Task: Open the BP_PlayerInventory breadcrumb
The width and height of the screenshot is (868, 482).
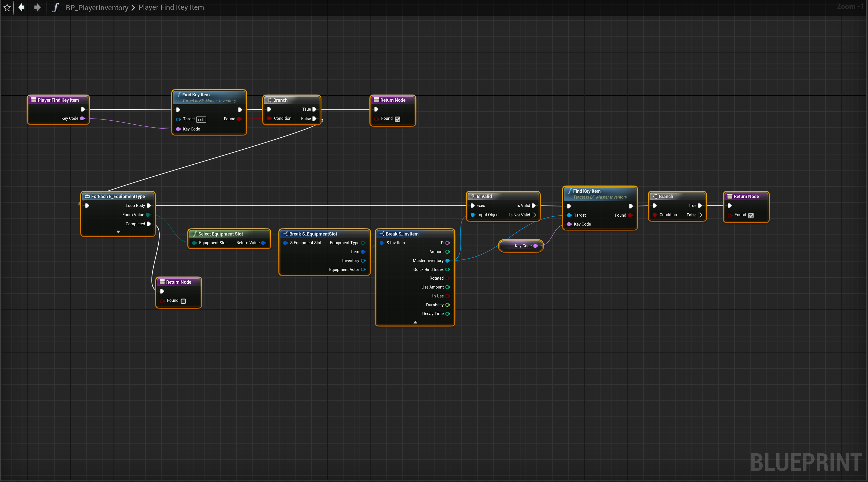Action: click(x=97, y=7)
